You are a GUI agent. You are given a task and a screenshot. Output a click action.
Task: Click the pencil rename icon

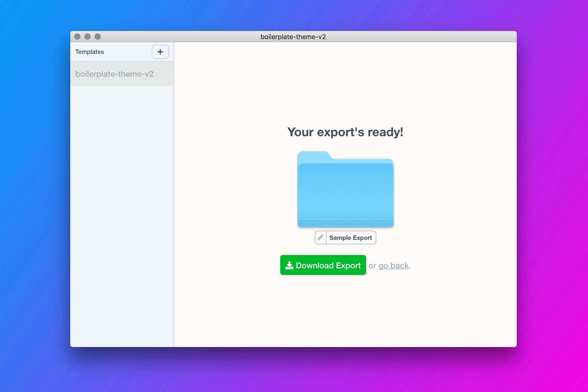(320, 237)
